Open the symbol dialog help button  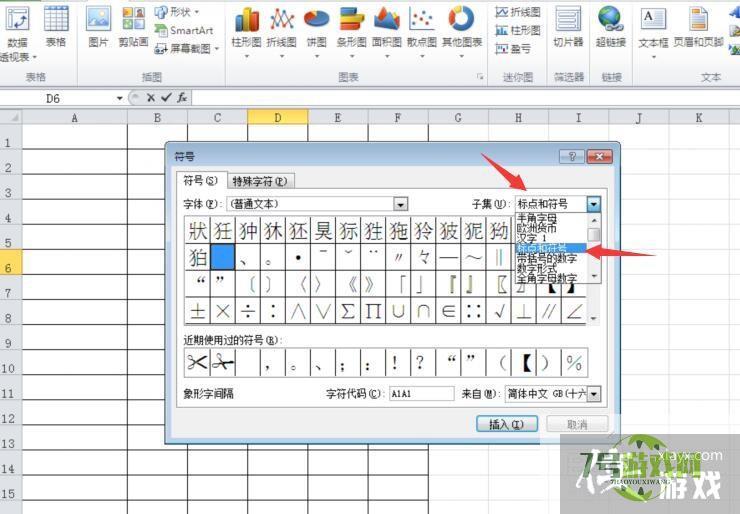point(572,156)
